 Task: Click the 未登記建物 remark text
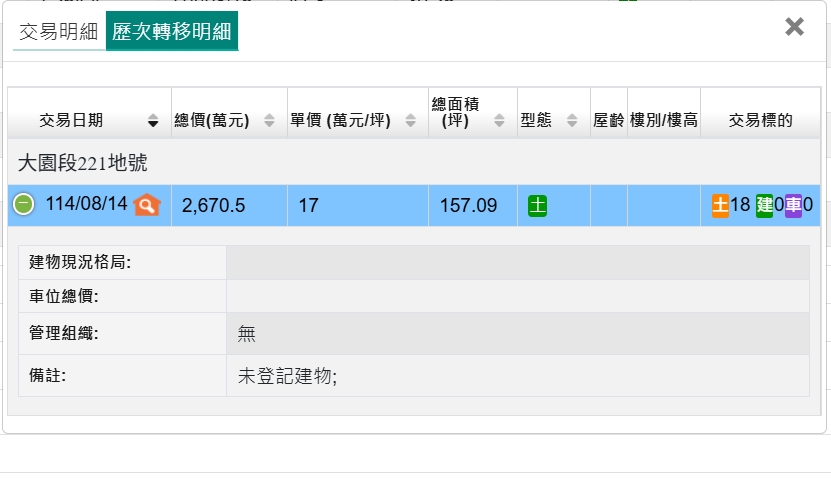[x=287, y=376]
